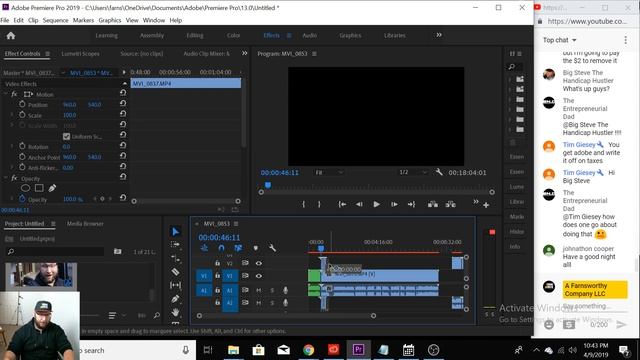Open the Effects workspace menu icon
This screenshot has height=360, width=640.
point(289,36)
